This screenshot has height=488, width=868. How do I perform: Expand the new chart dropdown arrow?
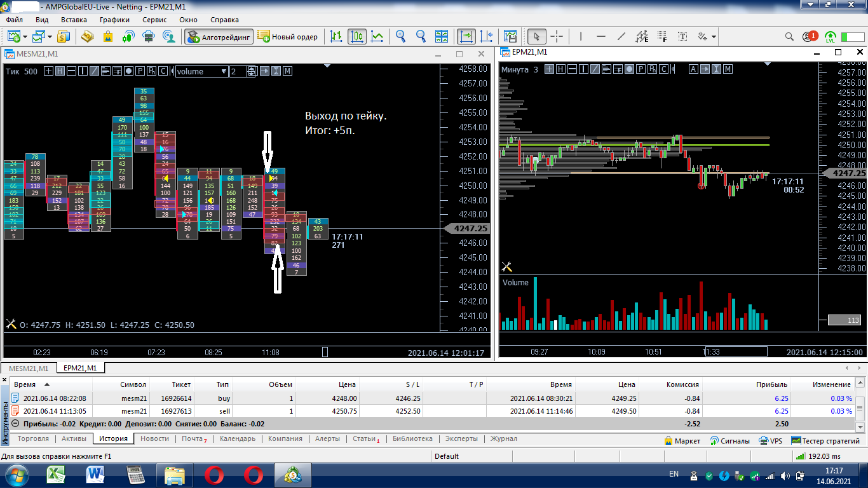[24, 37]
